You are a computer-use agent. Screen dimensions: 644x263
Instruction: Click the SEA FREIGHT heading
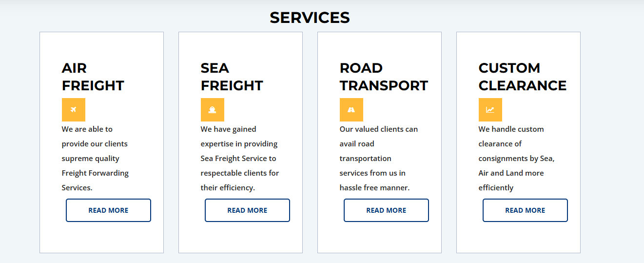(x=232, y=77)
